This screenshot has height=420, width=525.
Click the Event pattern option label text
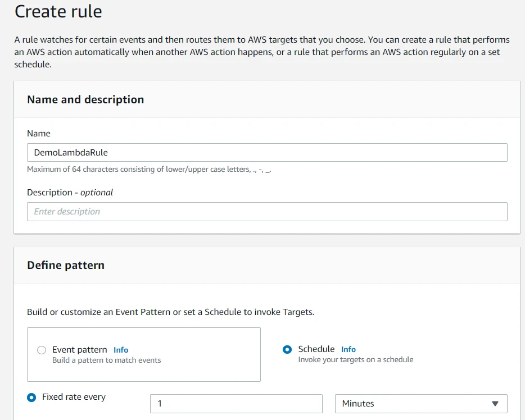tap(79, 350)
